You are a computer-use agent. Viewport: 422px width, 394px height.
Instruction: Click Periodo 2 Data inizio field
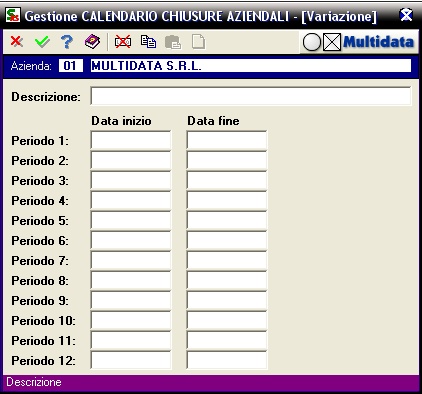pyautogui.click(x=131, y=160)
